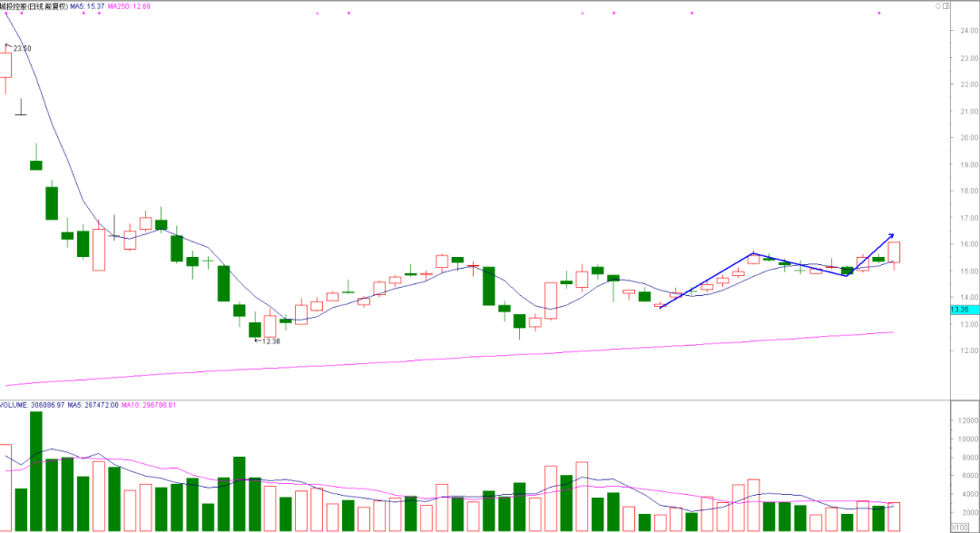Click the split-panel layout icon at top right
Image resolution: width=980 pixels, height=533 pixels.
tap(946, 6)
